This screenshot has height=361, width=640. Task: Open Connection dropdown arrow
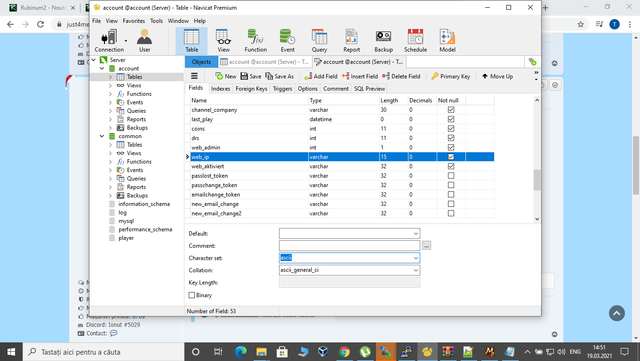[x=126, y=41]
